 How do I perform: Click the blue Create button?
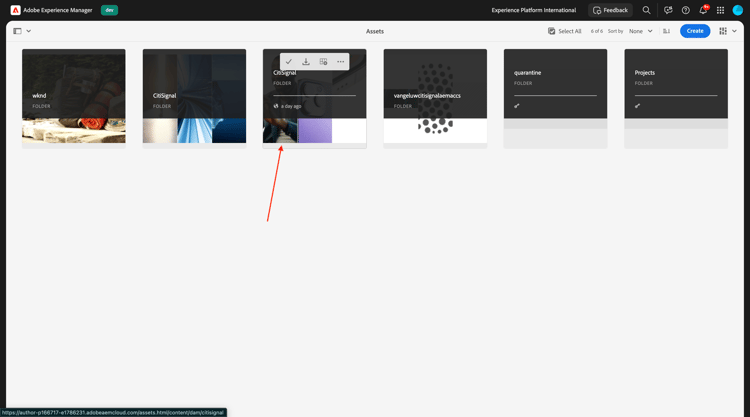695,31
